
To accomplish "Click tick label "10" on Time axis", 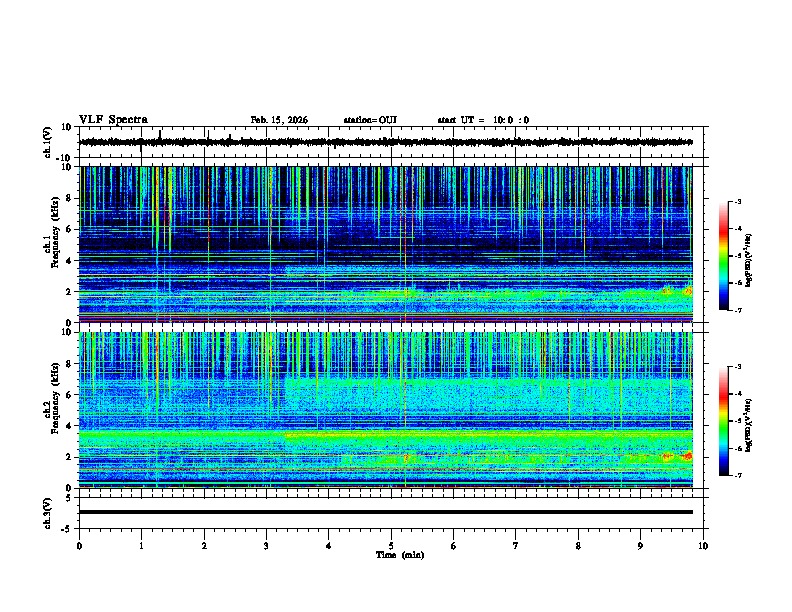I will coord(703,546).
